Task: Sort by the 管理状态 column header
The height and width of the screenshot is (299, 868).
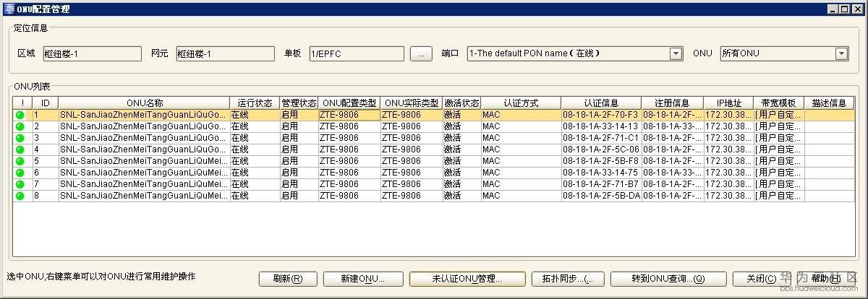Action: click(x=299, y=103)
